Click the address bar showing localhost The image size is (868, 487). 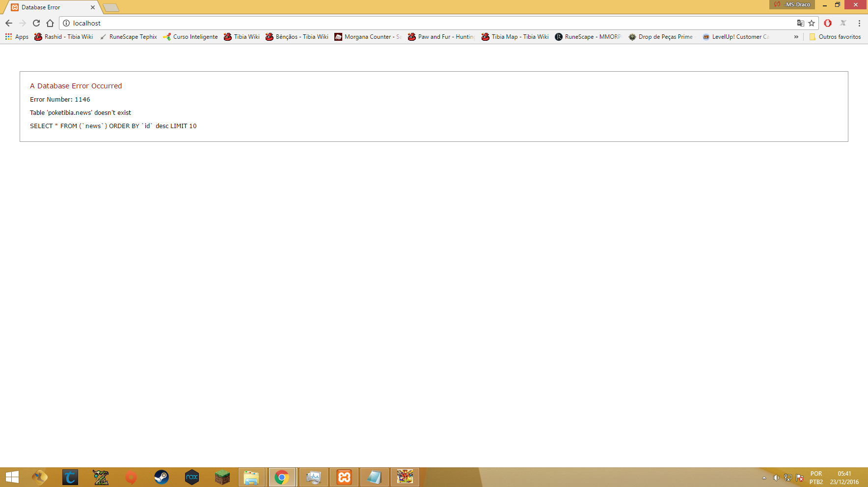coord(393,23)
